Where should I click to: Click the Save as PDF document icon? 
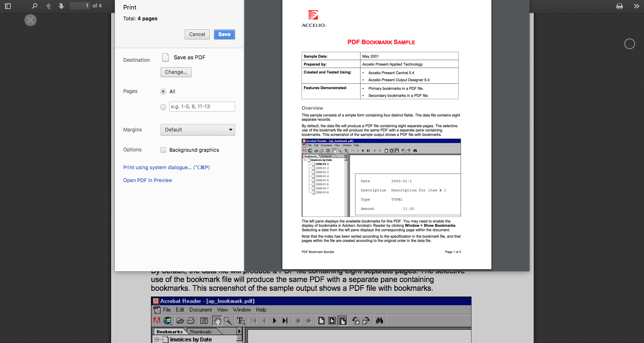point(165,57)
